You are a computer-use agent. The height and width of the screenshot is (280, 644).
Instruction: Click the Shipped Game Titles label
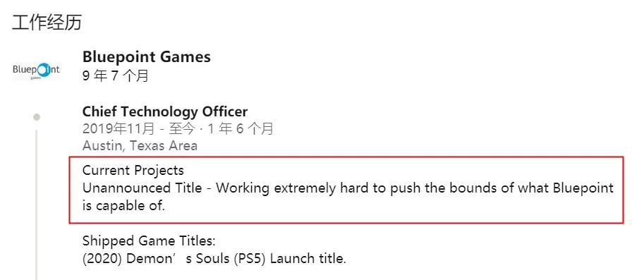pyautogui.click(x=149, y=241)
